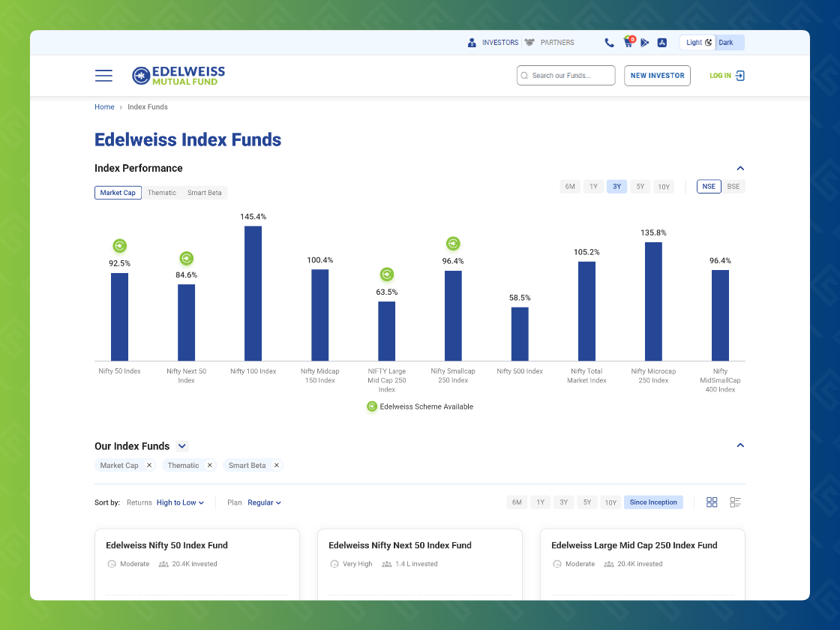This screenshot has height=630, width=840.
Task: Select Since Inception fund returns period
Action: click(x=653, y=502)
